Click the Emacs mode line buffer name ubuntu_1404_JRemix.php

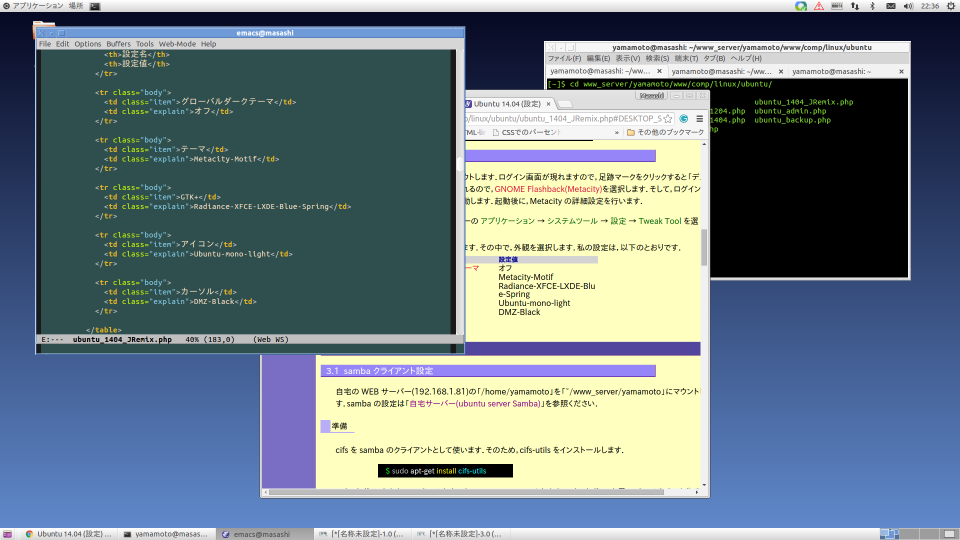pyautogui.click(x=122, y=339)
